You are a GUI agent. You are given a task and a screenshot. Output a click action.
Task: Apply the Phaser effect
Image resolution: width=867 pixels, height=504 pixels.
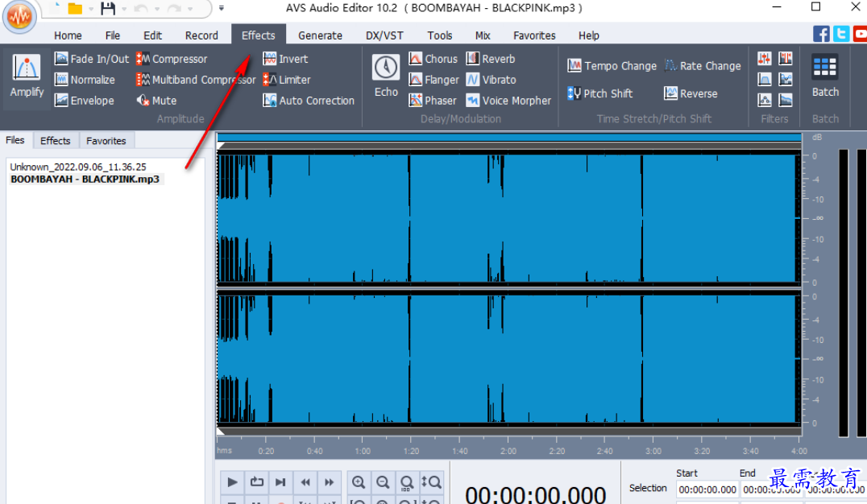coord(433,101)
